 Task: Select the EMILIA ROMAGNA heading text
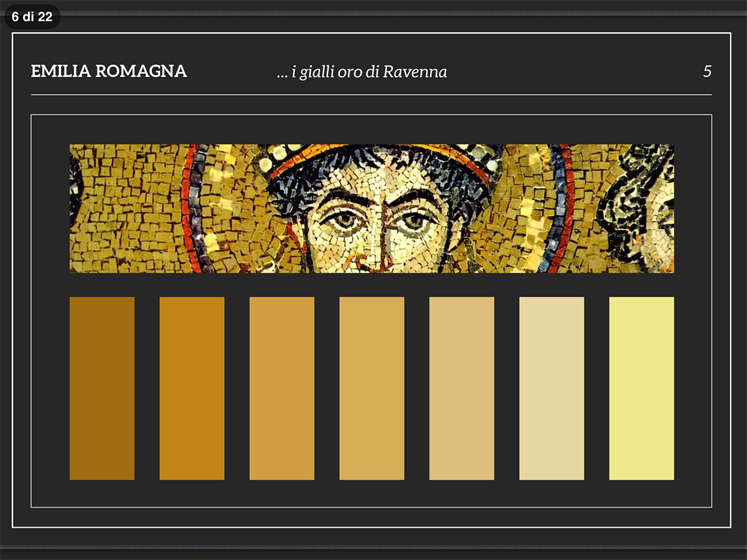(109, 72)
